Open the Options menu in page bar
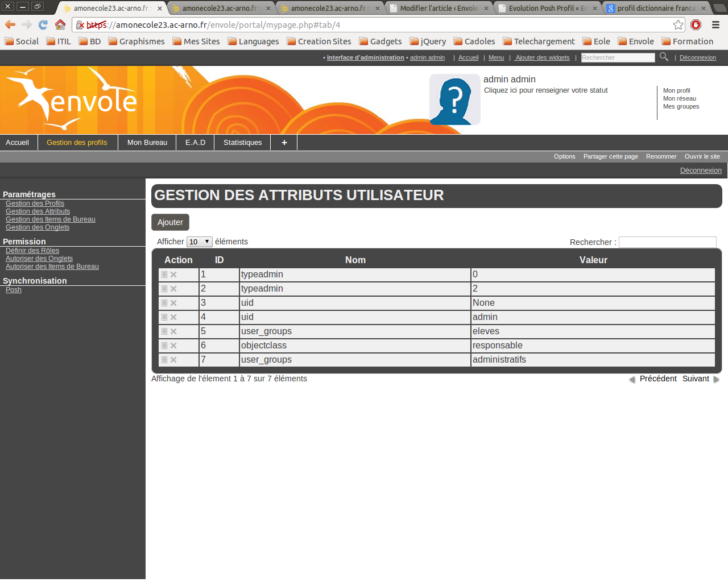728x582 pixels. (x=564, y=156)
